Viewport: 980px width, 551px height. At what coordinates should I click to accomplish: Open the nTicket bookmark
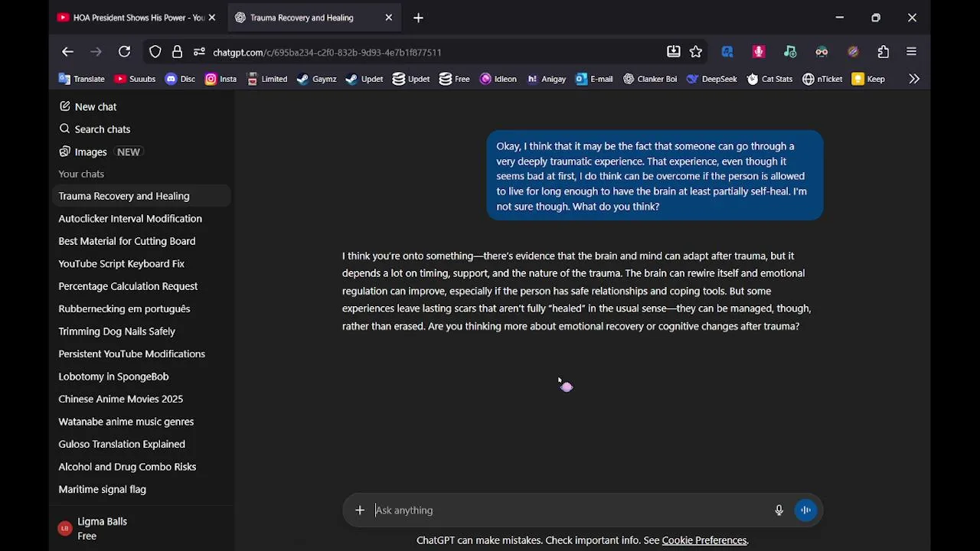(x=822, y=79)
